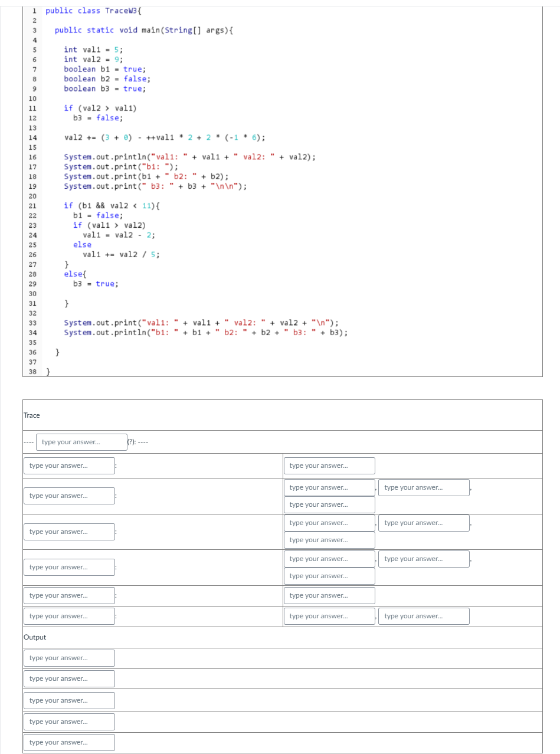Click the print line ending with val2 + "\n"
The width and height of the screenshot is (560, 754).
(201, 323)
